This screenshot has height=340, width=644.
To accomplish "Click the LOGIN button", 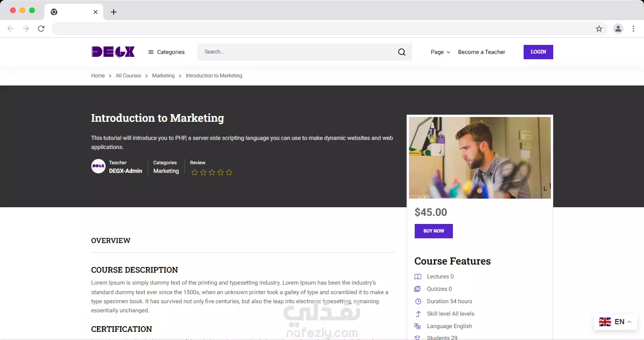I will pos(538,52).
